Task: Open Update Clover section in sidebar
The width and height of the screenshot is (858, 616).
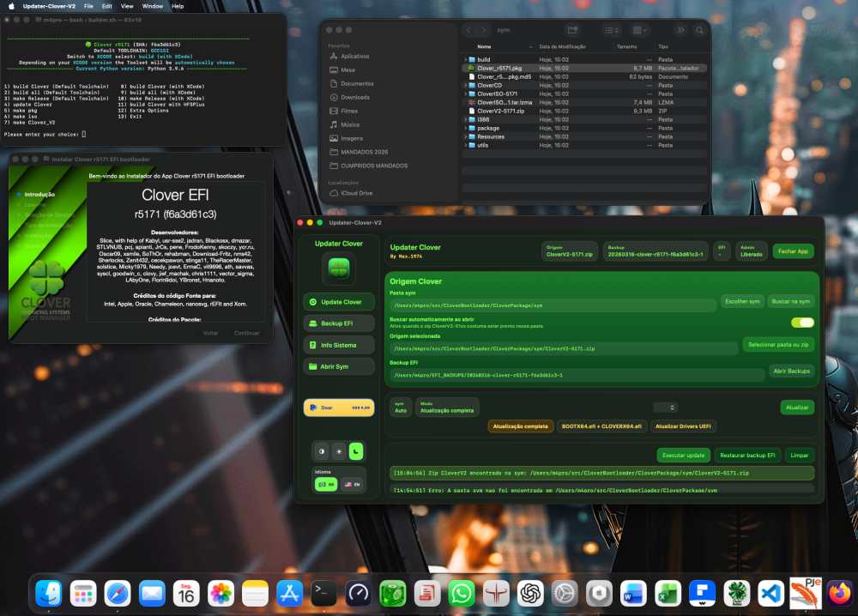Action: point(339,302)
